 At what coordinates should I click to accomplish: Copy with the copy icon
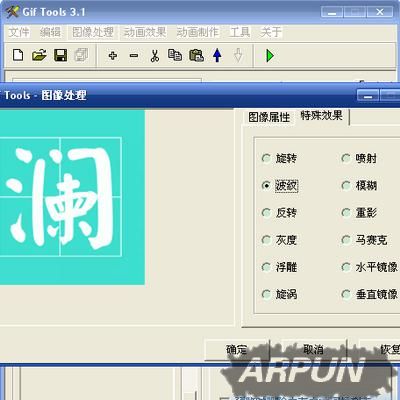pyautogui.click(x=175, y=55)
